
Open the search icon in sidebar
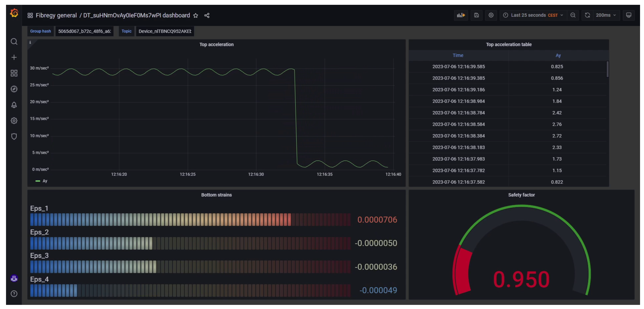click(x=14, y=41)
